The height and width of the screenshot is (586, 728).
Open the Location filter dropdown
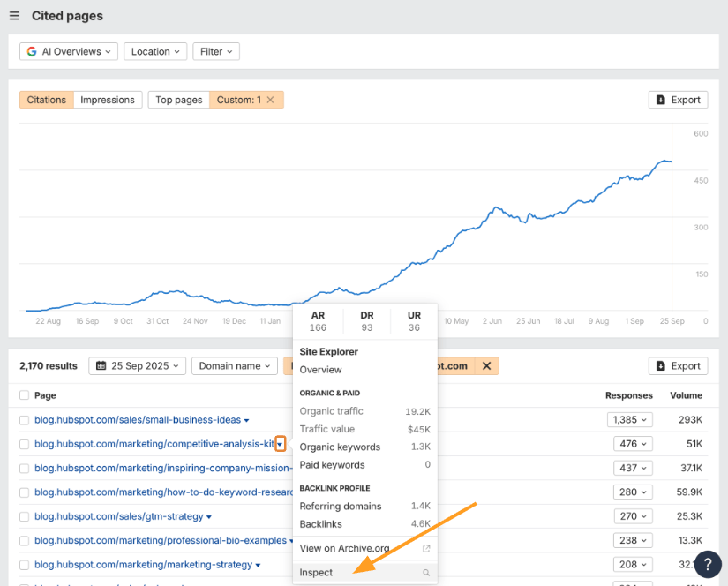155,51
